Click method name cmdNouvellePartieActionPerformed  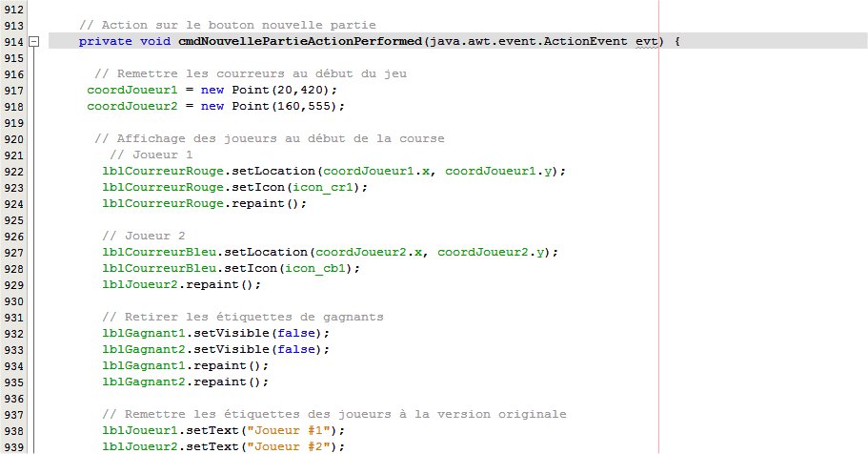pos(300,42)
